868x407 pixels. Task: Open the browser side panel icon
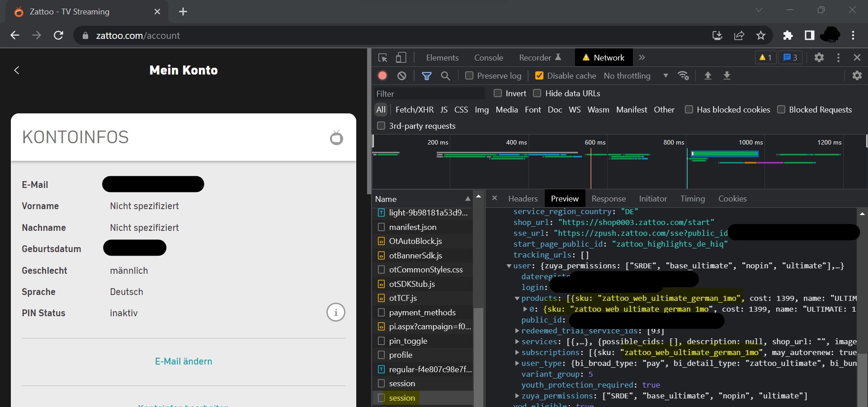809,35
